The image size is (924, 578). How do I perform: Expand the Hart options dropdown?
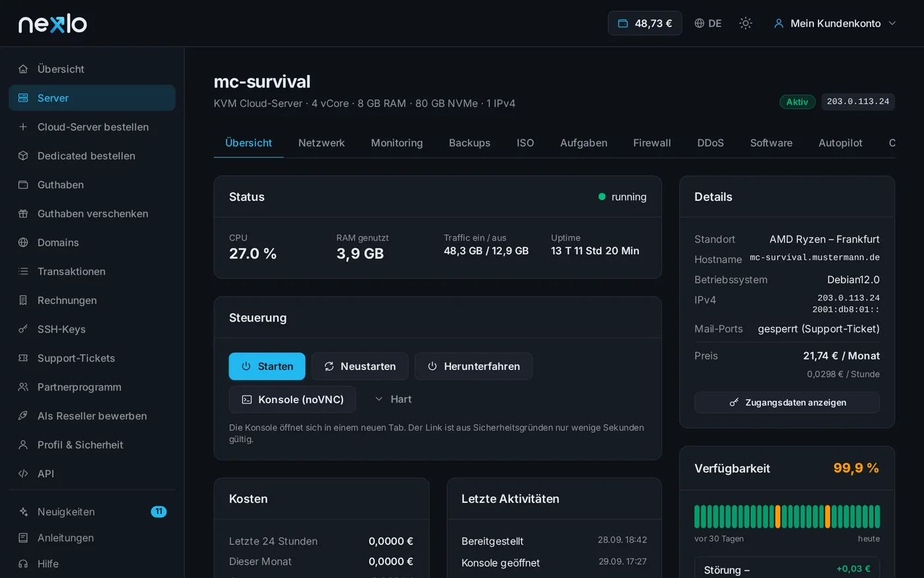pyautogui.click(x=393, y=400)
